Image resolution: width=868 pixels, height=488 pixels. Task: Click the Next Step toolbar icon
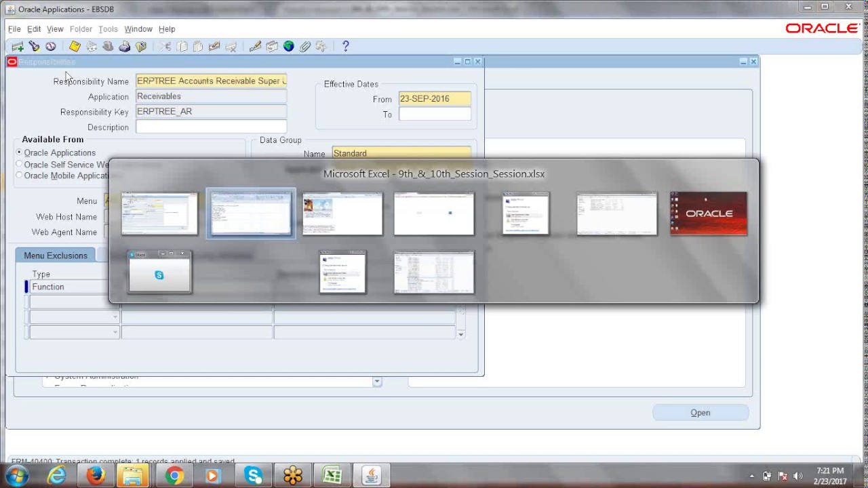click(92, 46)
